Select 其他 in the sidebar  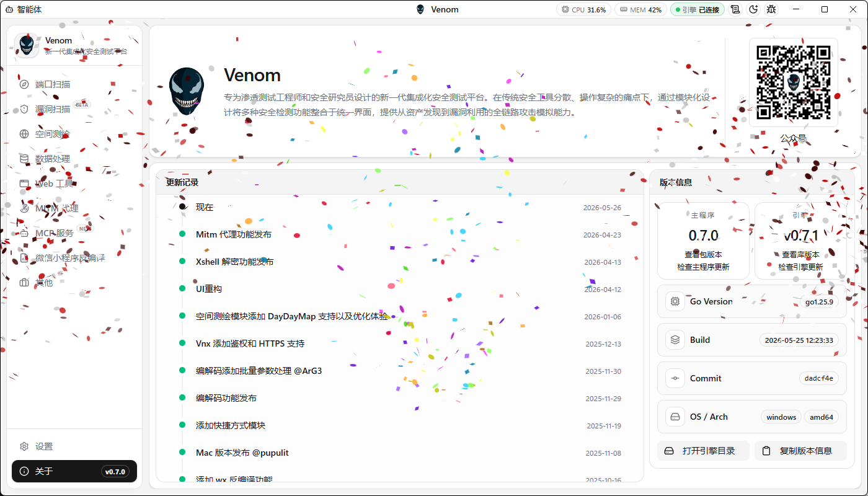coord(74,283)
